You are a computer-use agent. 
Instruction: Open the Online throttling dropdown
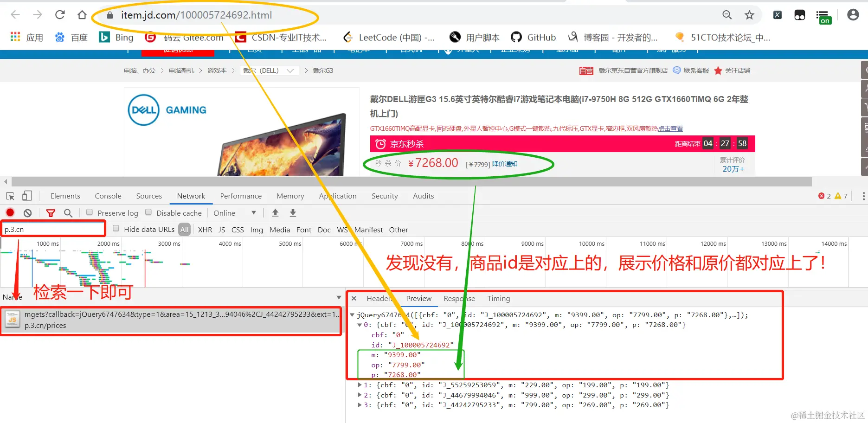235,213
